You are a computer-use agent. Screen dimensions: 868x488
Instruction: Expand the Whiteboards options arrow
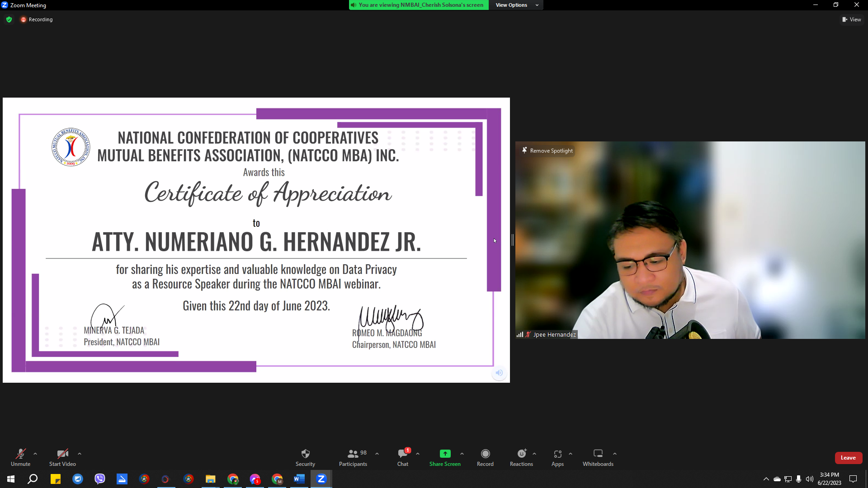point(615,454)
